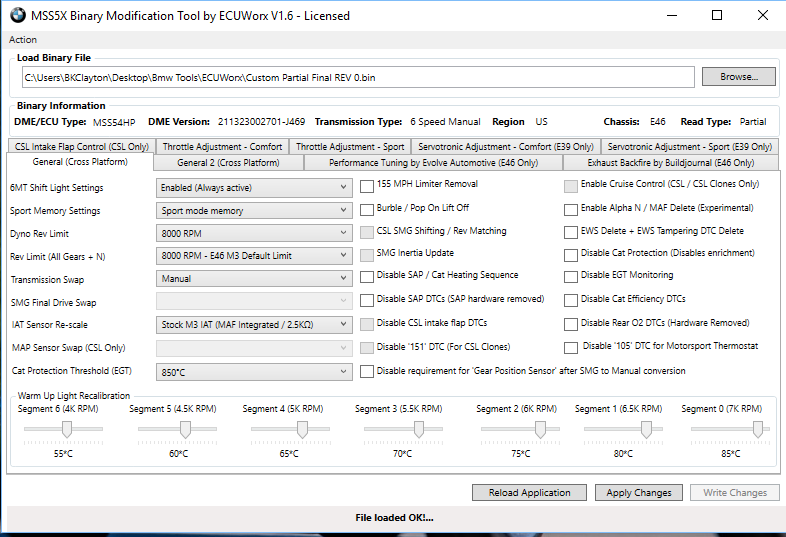The height and width of the screenshot is (537, 786).
Task: Check Disable SAP / Cat Heating Sequence
Action: (x=367, y=276)
